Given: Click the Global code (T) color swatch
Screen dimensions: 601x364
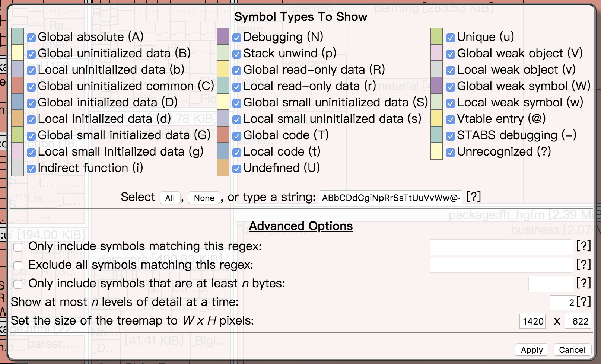Looking at the screenshot, I should [x=223, y=135].
